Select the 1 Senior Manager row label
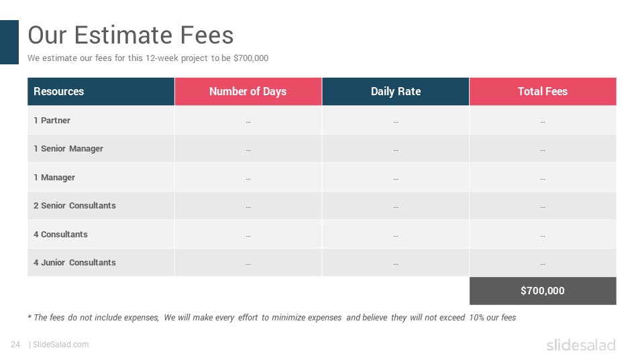The height and width of the screenshot is (362, 644). click(68, 149)
